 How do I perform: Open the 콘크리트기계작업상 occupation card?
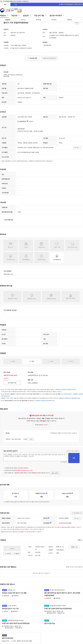coord(20,638)
